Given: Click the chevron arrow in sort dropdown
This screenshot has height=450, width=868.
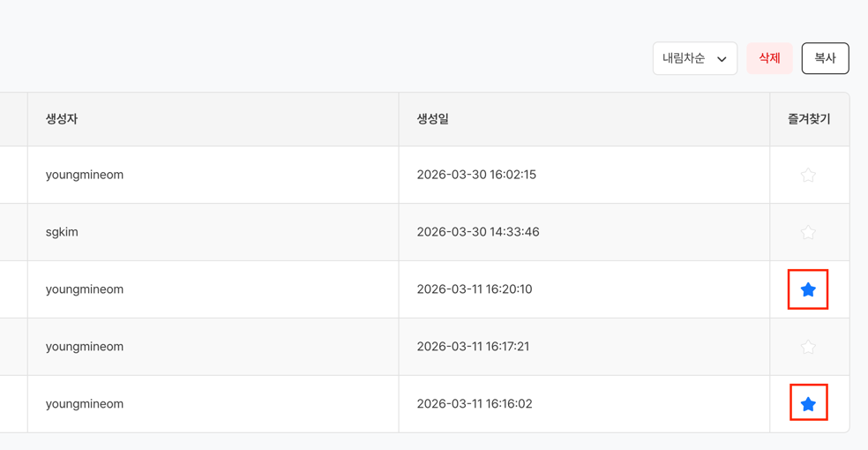Looking at the screenshot, I should (x=722, y=59).
